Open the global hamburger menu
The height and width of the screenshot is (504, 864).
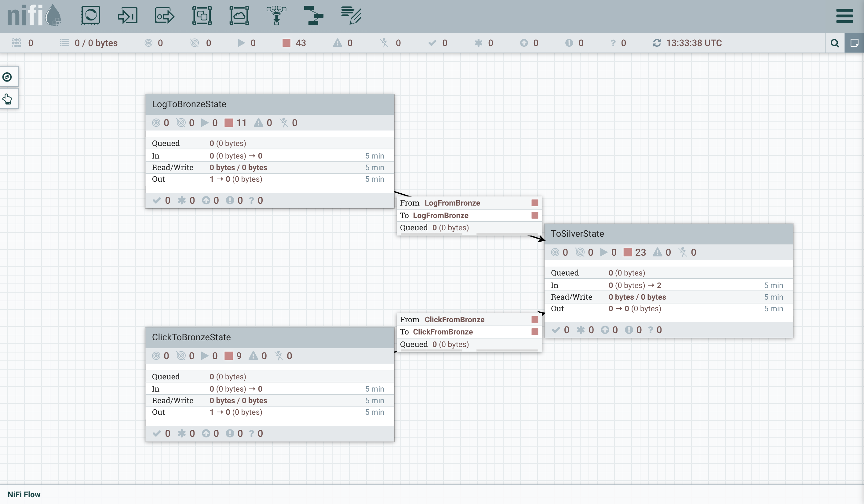click(844, 16)
